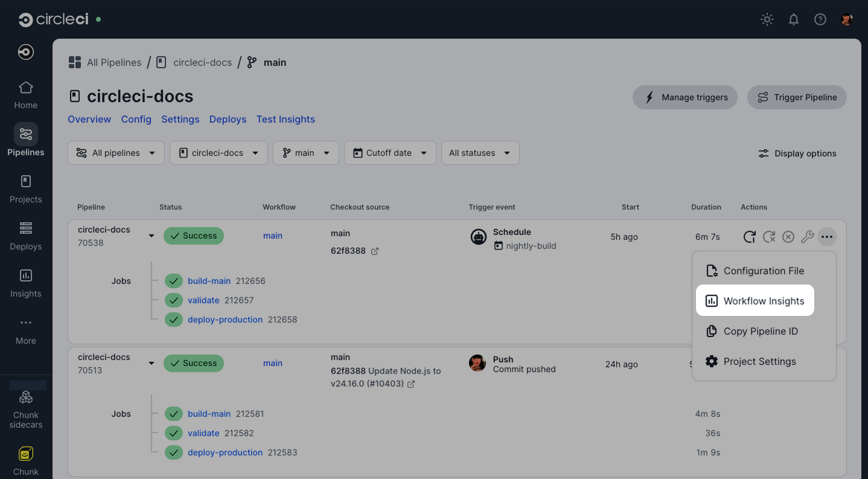This screenshot has height=479, width=868.
Task: Switch to the Test Insights tab
Action: (x=286, y=119)
